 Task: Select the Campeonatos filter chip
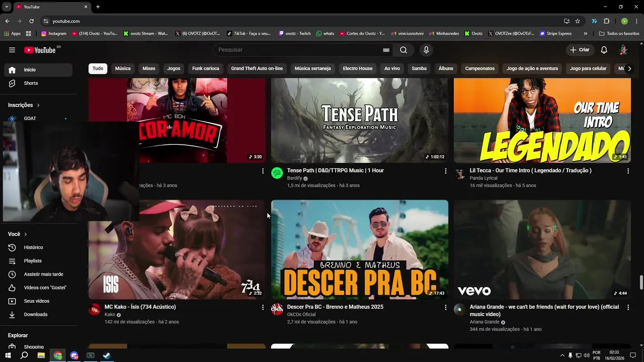coord(480,68)
